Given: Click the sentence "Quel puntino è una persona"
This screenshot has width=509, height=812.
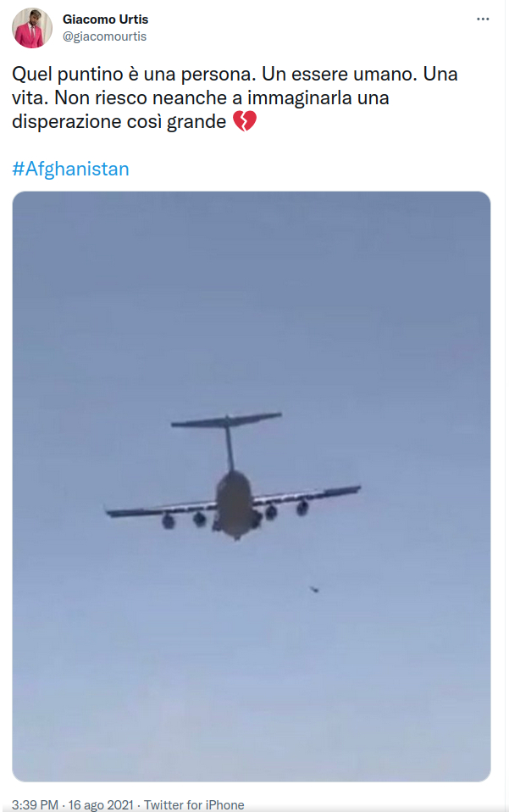Looking at the screenshot, I should 134,74.
